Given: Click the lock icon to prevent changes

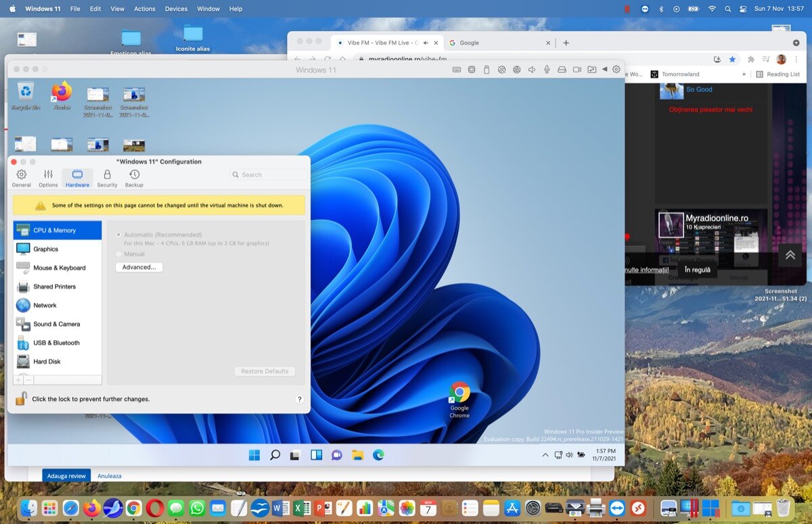Looking at the screenshot, I should [22, 398].
